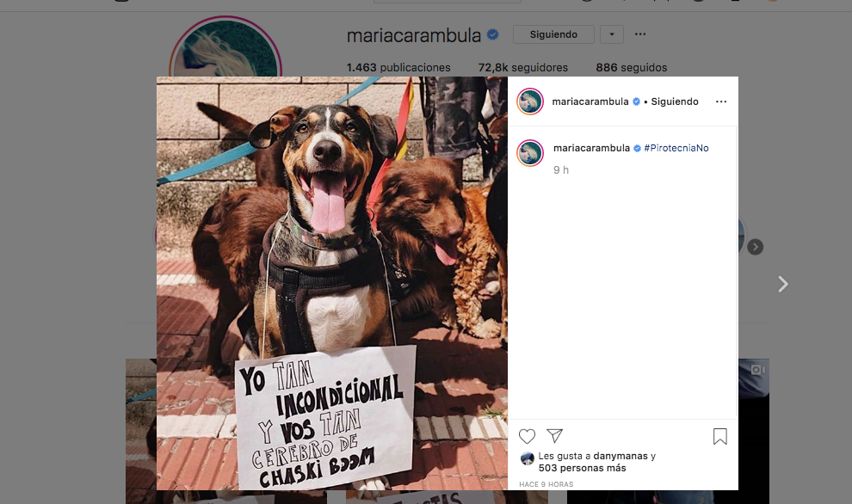Screen dimensions: 852x504
Task: Go to next post arrow
Action: (782, 284)
